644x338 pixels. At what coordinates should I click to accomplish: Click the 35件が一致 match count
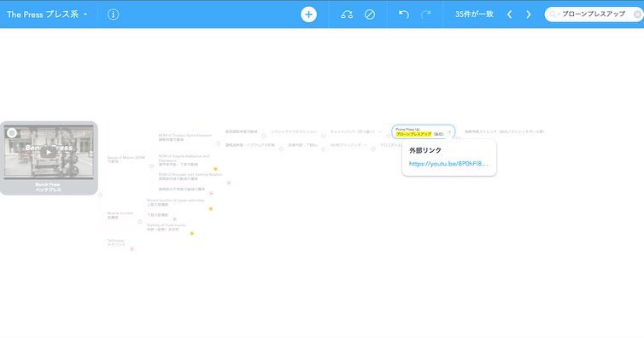click(474, 14)
